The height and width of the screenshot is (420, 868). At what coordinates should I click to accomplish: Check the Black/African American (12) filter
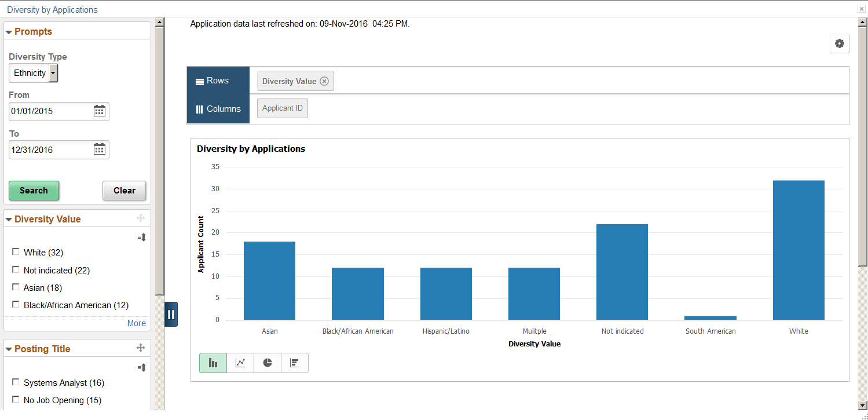(x=16, y=305)
